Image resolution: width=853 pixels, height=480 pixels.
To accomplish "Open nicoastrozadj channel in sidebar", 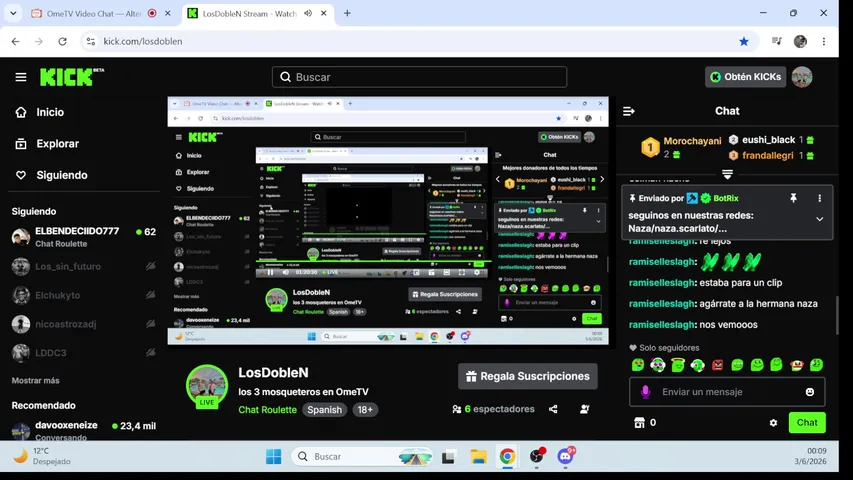I will click(x=83, y=324).
